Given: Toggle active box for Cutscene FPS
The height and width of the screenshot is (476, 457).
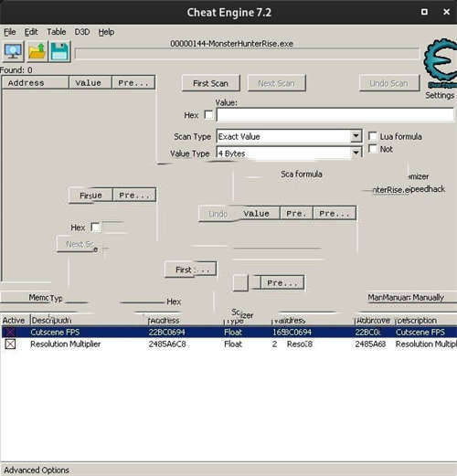Looking at the screenshot, I should click(10, 332).
